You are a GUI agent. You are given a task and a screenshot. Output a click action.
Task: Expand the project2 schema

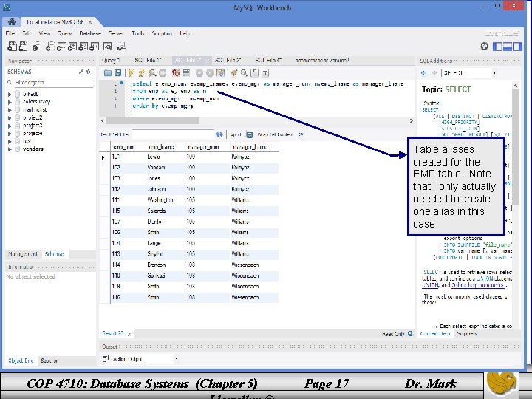(10, 118)
